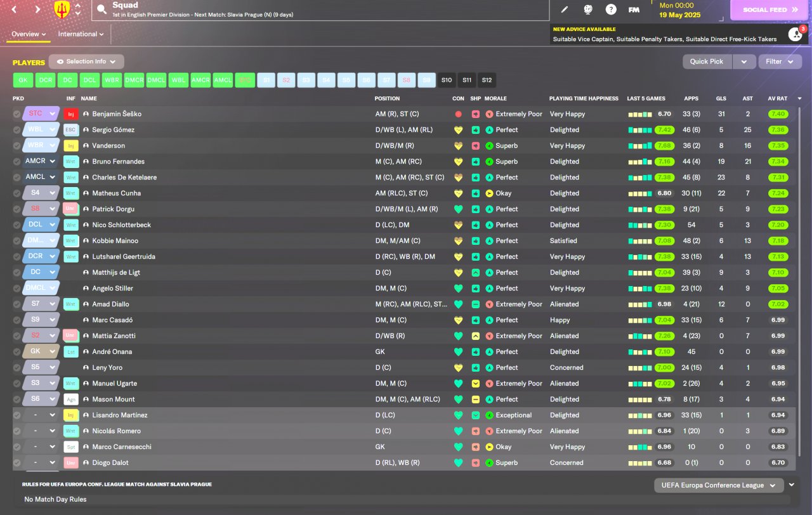Screen dimensions: 812x515
Task: Open the Social Feed button
Action: click(x=771, y=10)
